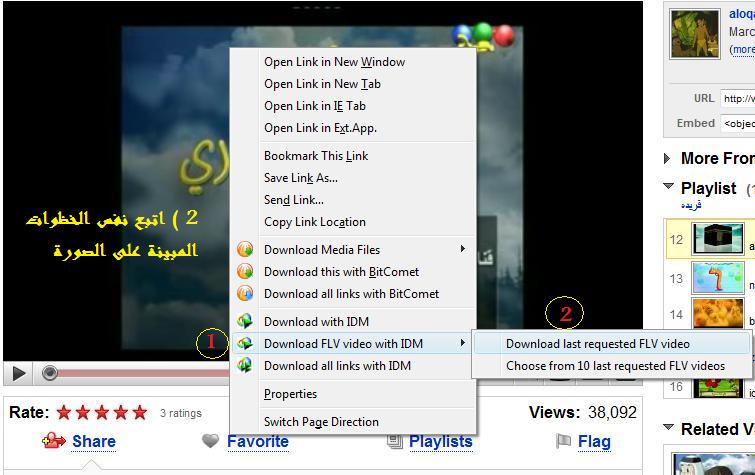Viewport: 755px width, 475px height.
Task: Click the view count '38,092'
Action: point(612,412)
